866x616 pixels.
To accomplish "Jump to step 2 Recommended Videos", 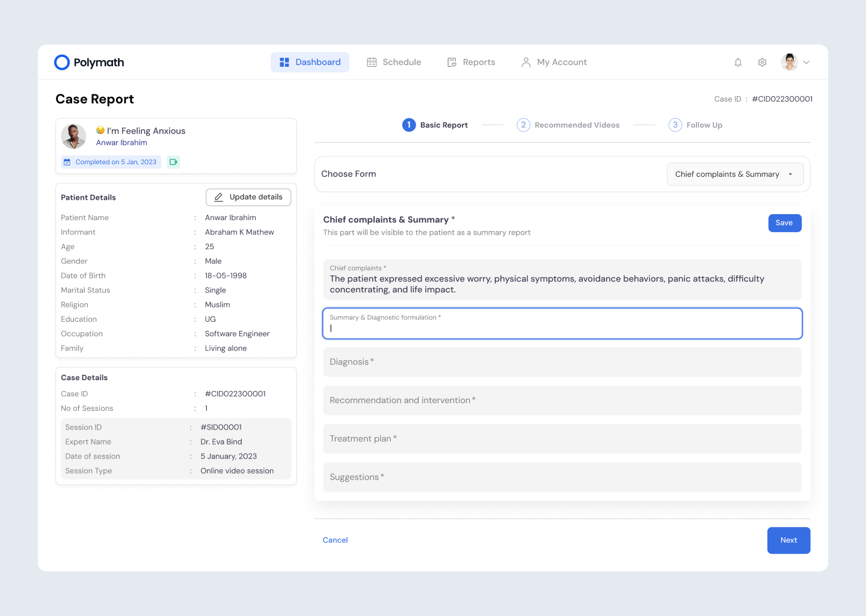I will [568, 125].
